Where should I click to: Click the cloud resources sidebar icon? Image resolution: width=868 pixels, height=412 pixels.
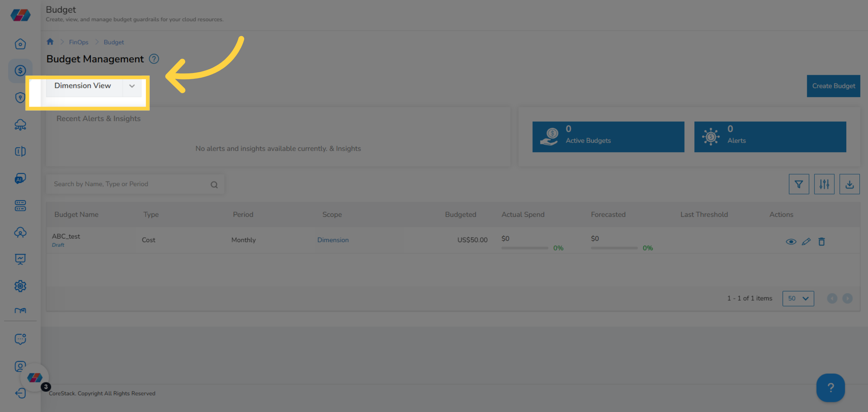(20, 124)
